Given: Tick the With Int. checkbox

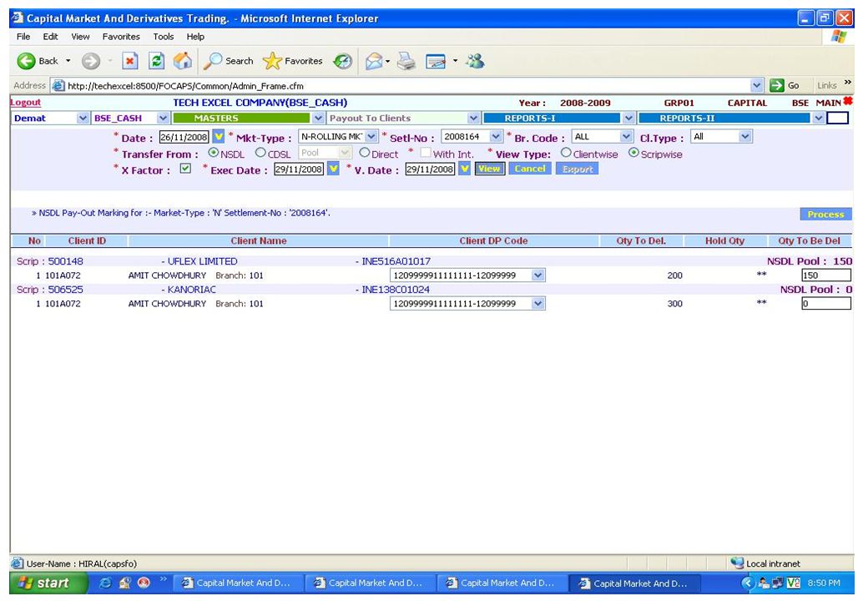Looking at the screenshot, I should 425,153.
